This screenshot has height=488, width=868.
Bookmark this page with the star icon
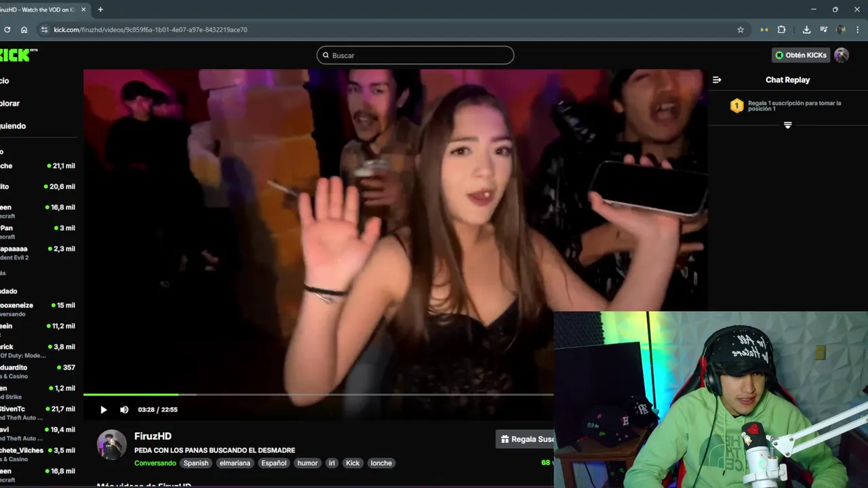[x=741, y=30]
